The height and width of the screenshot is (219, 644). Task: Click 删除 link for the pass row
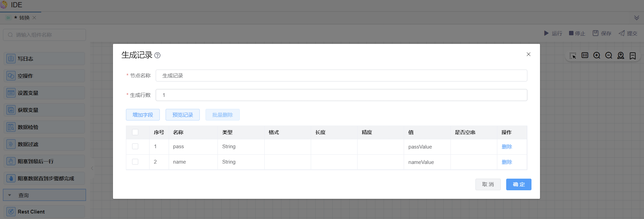coord(506,147)
